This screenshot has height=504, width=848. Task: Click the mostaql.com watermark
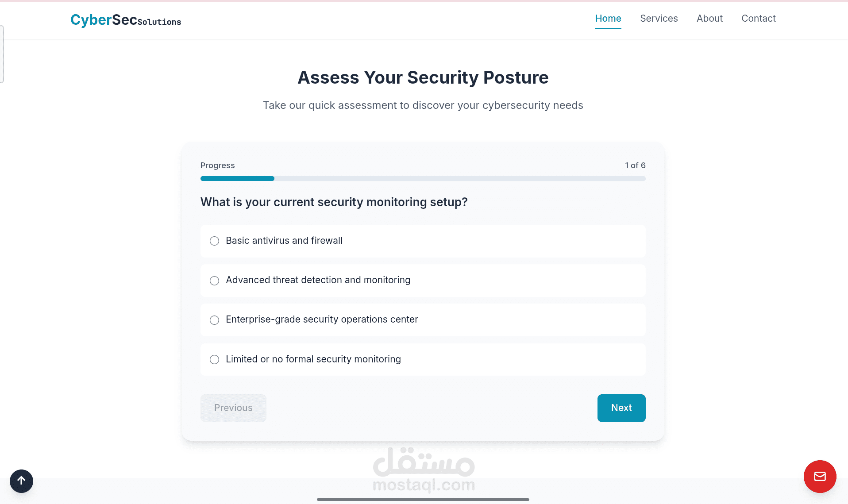coord(424,470)
